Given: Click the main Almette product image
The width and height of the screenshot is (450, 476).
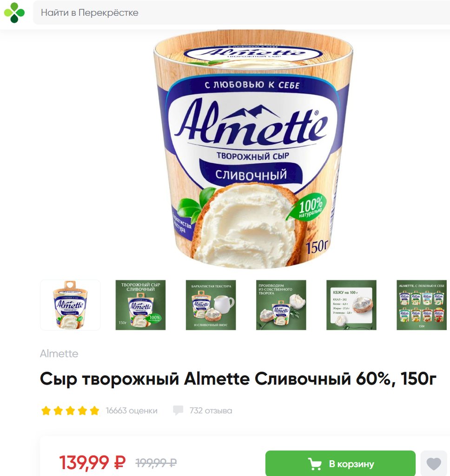Looking at the screenshot, I should [253, 150].
